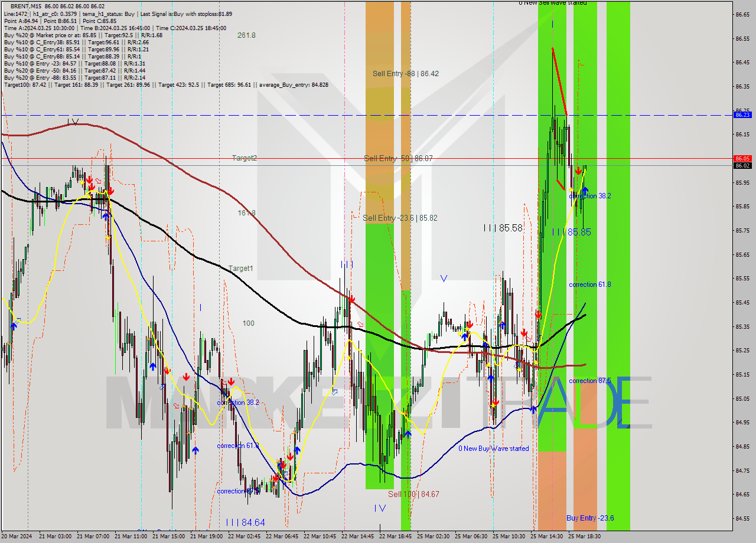This screenshot has height=543, width=756.
Task: Click the 'I I I 85.58' wave label
Action: pyautogui.click(x=503, y=228)
